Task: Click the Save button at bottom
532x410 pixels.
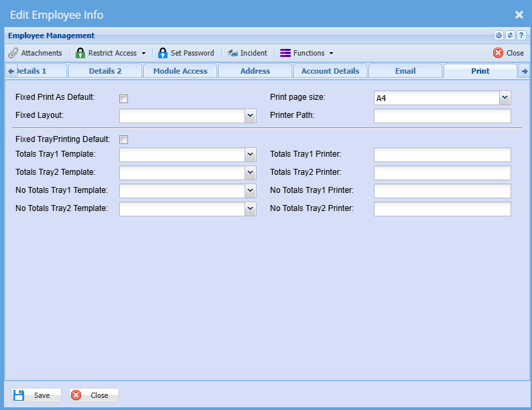Action: pyautogui.click(x=36, y=395)
